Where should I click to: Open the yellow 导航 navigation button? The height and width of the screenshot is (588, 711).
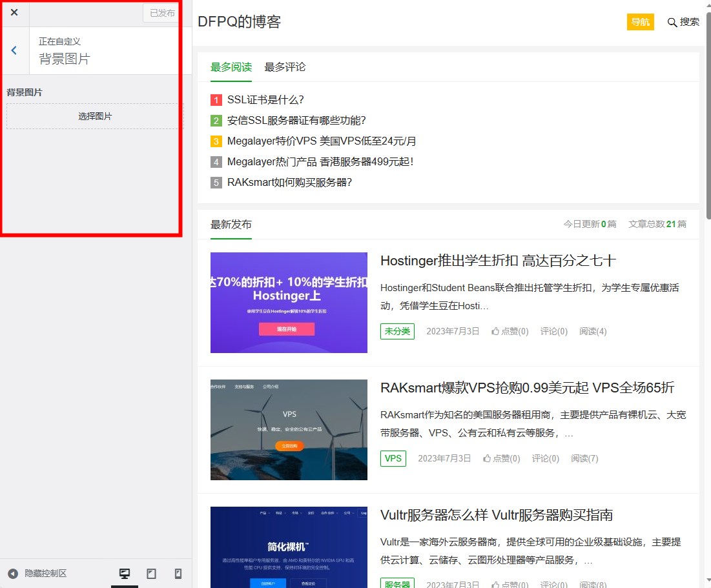pyautogui.click(x=640, y=22)
